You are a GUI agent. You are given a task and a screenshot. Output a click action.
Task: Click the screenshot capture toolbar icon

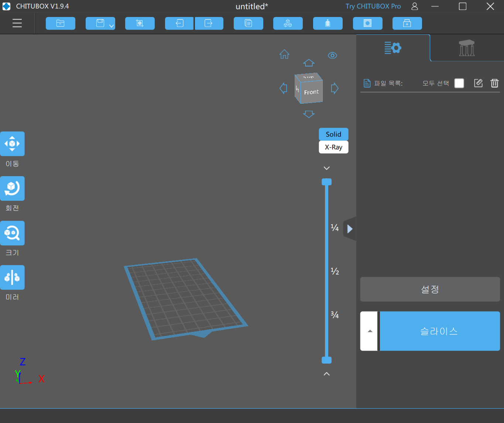coord(140,23)
